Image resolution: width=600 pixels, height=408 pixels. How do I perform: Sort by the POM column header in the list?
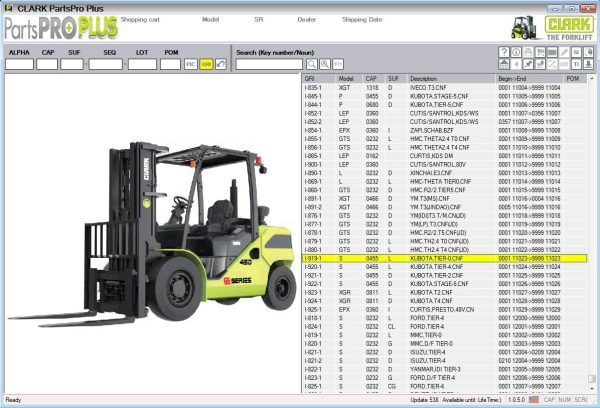(x=575, y=78)
